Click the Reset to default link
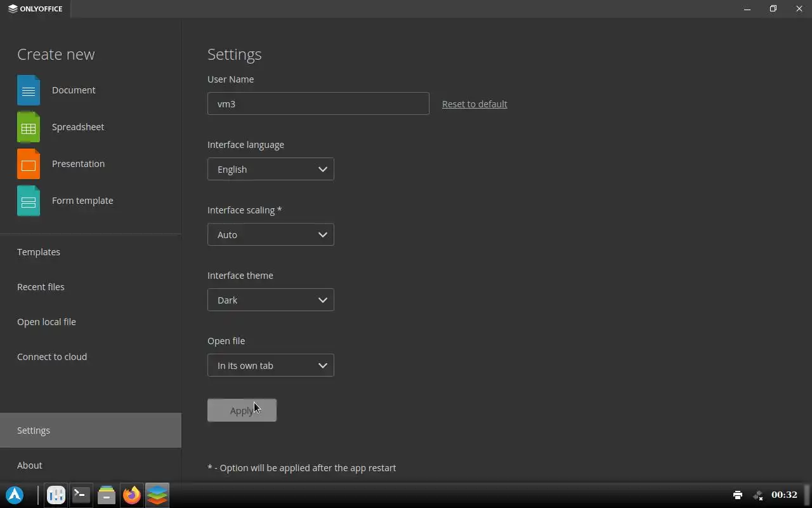812x508 pixels. click(x=475, y=104)
